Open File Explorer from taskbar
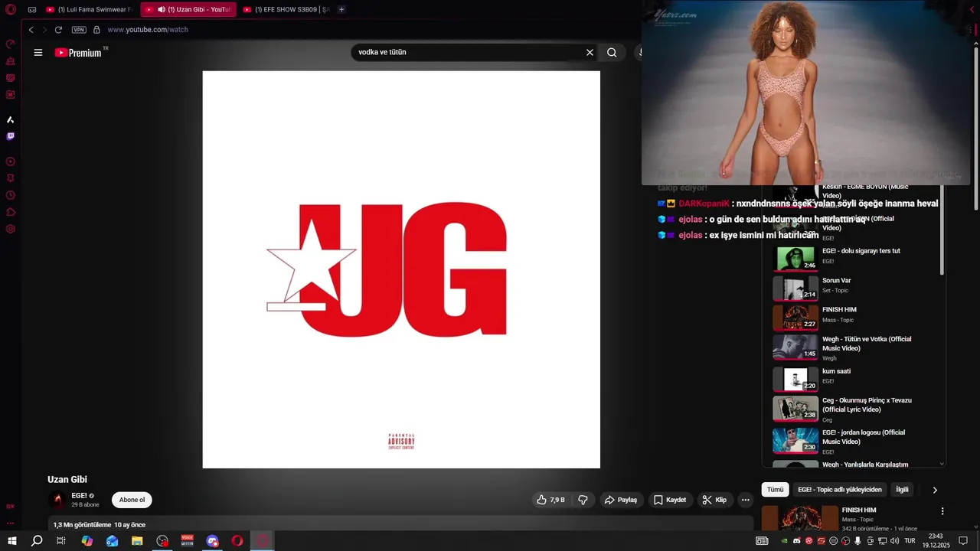Viewport: 980px width, 551px height. pyautogui.click(x=137, y=541)
